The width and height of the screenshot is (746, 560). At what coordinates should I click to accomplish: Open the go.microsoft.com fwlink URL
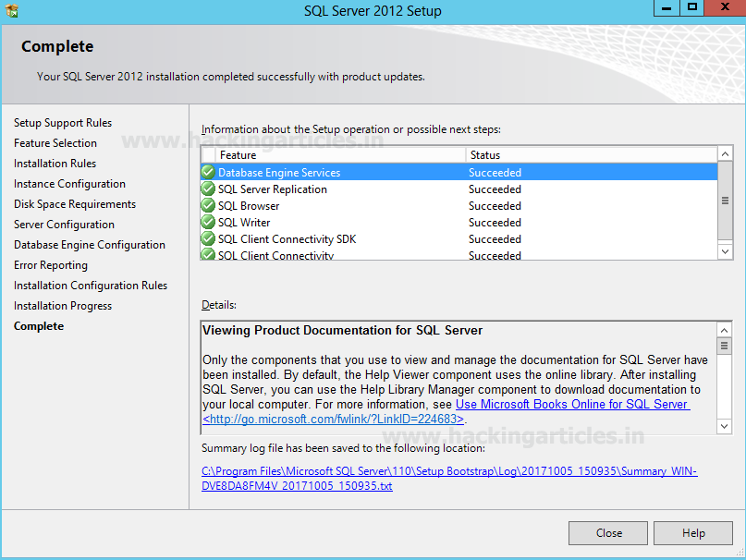pyautogui.click(x=333, y=420)
